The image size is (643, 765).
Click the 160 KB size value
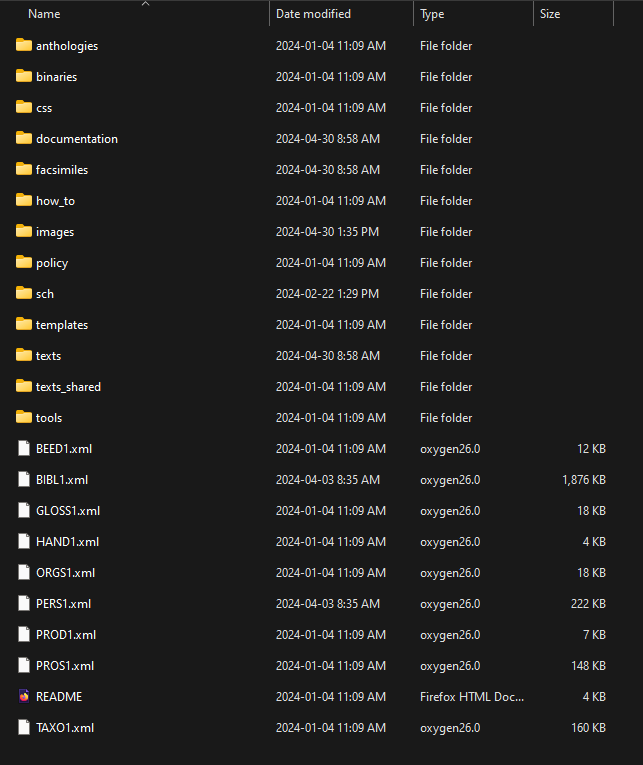click(x=588, y=727)
